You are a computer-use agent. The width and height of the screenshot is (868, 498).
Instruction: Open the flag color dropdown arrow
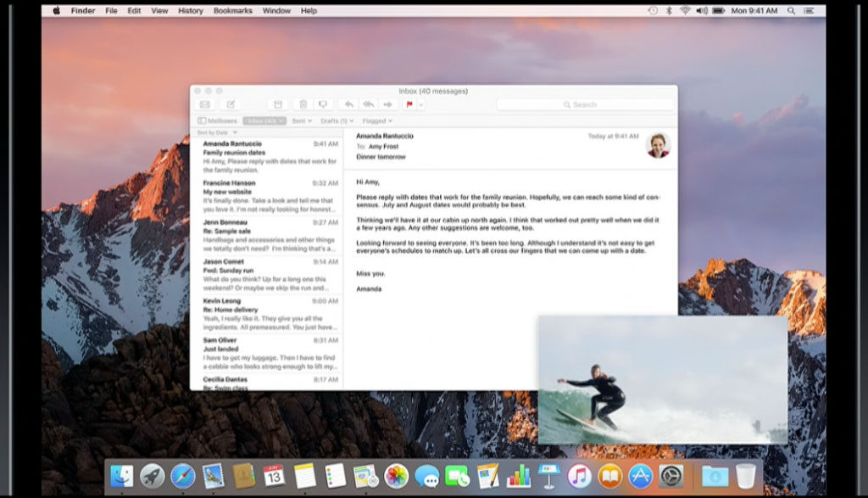[x=420, y=104]
